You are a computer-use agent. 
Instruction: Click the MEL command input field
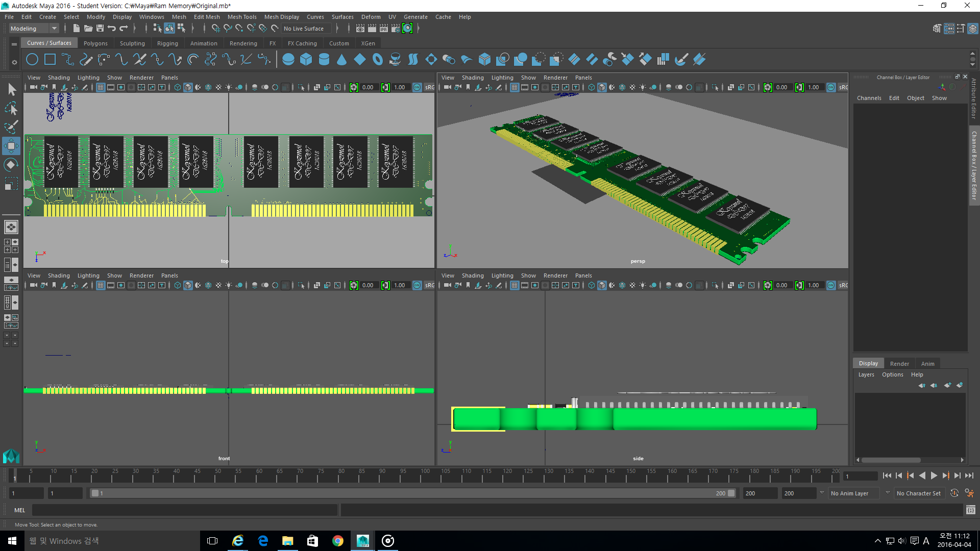pos(184,510)
